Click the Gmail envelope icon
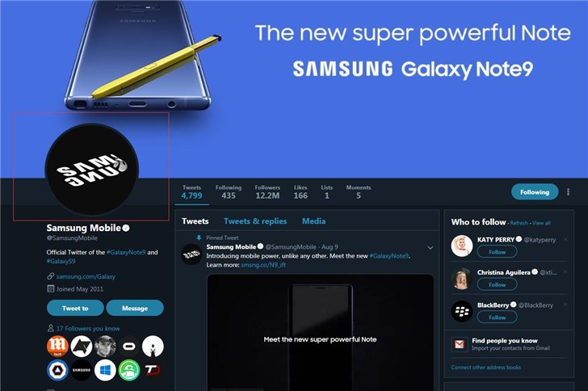 coord(460,343)
